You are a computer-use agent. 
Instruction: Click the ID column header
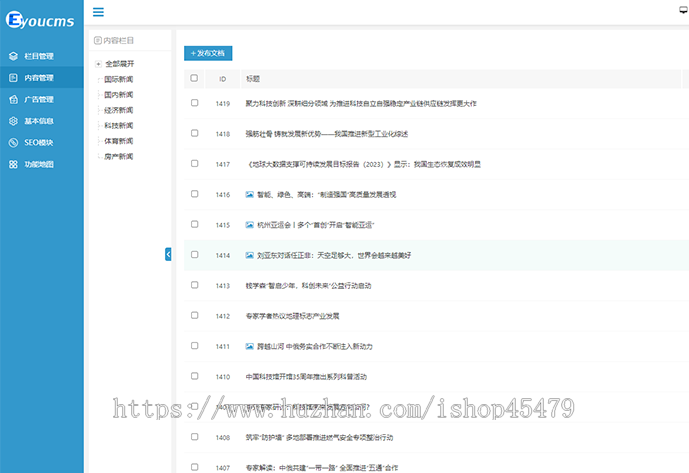[223, 79]
